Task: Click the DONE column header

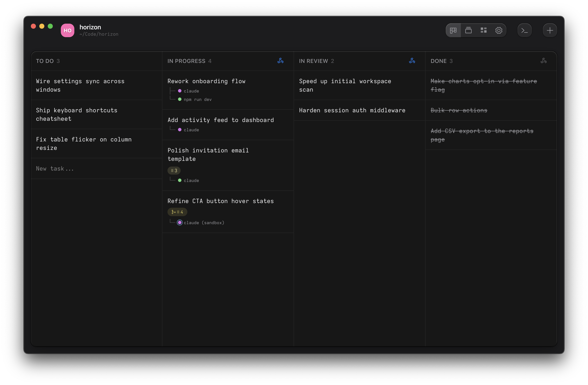Action: click(x=438, y=61)
